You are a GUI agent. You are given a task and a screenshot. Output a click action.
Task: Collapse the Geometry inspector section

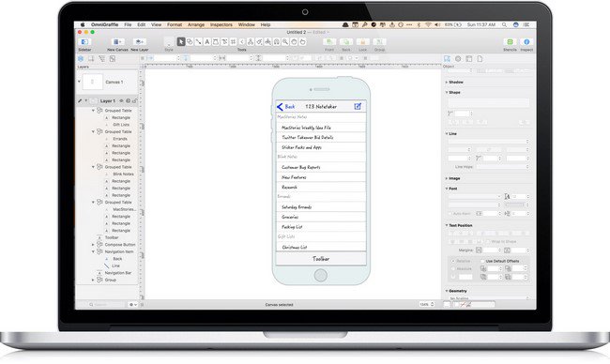(x=446, y=291)
